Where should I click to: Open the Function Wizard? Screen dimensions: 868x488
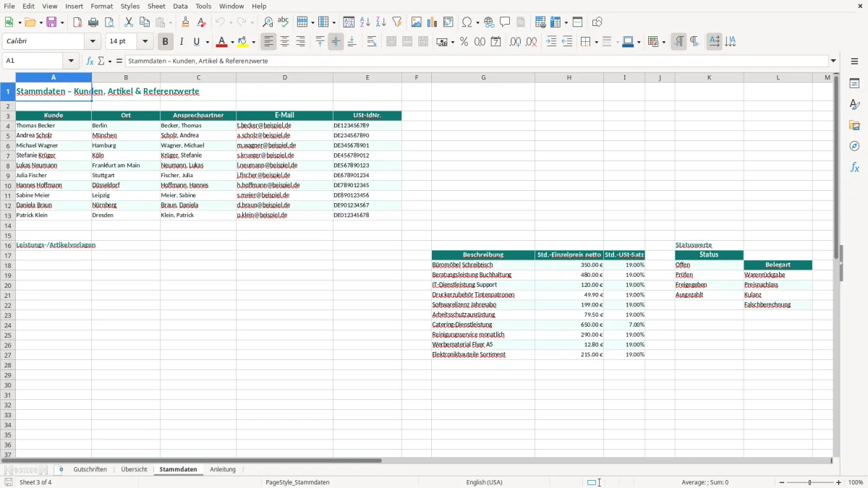point(90,61)
